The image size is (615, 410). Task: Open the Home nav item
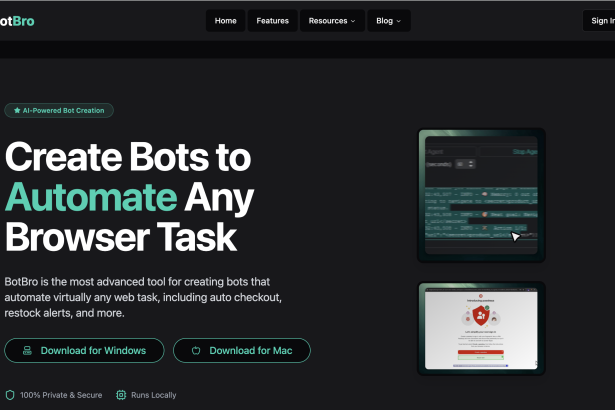(226, 21)
